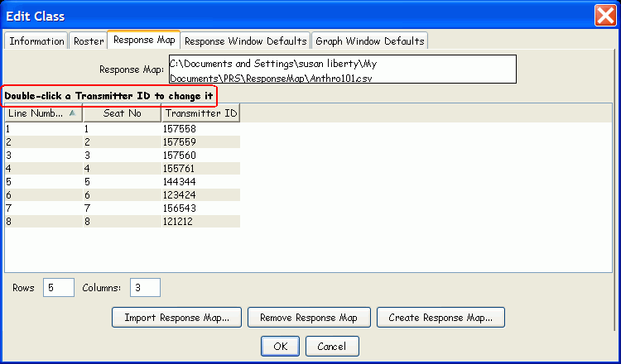Screen dimensions: 621x364
Task: Cancel the Edit Class dialog
Action: (332, 346)
